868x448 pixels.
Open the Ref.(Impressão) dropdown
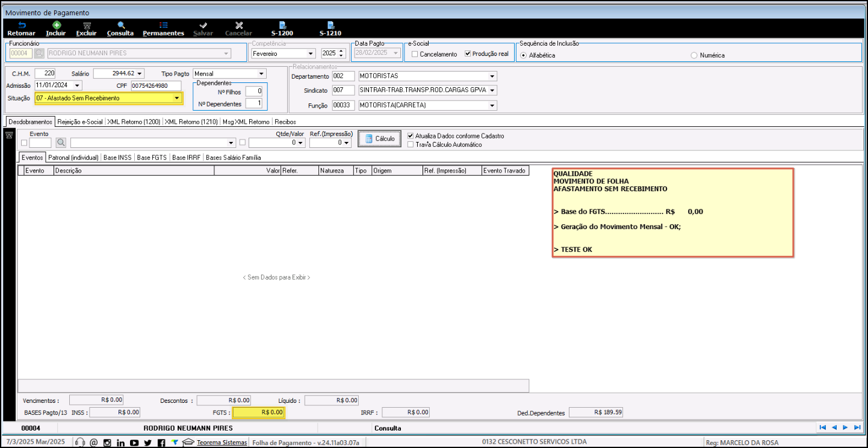pyautogui.click(x=347, y=143)
